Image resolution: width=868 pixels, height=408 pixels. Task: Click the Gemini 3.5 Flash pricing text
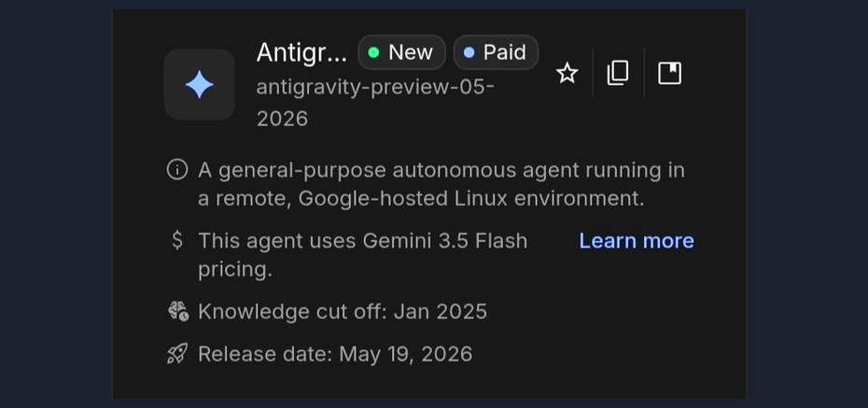362,255
